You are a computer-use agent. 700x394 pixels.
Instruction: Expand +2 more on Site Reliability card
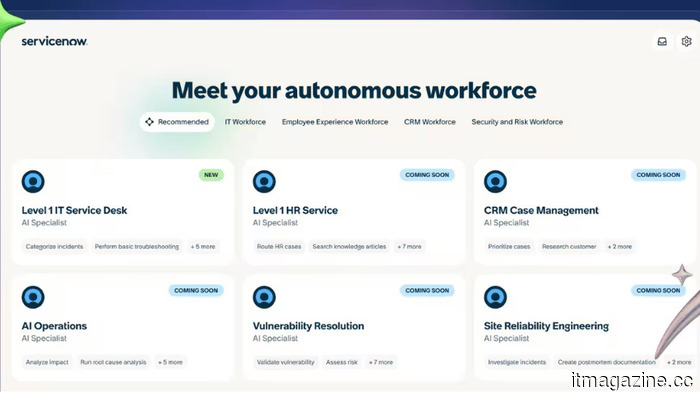(x=679, y=362)
